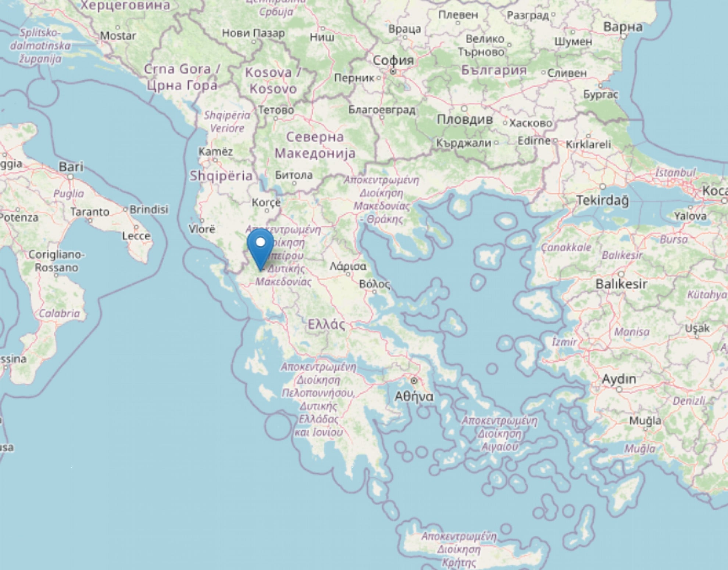The image size is (728, 570).
Task: Click the България country label
Action: [x=494, y=70]
